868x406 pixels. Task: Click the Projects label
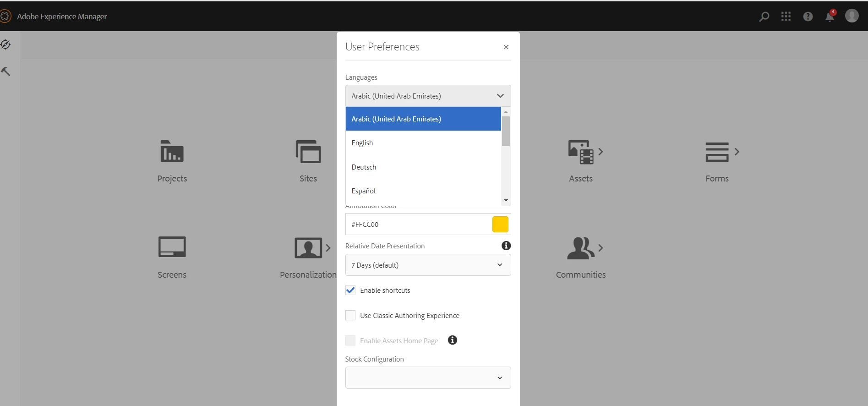(172, 179)
